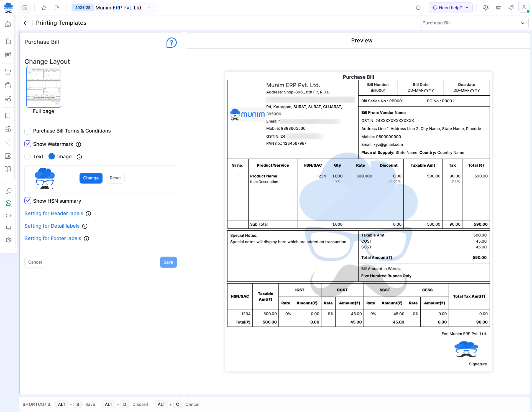The image size is (532, 412).
Task: Click the 2024-25 financial year badge
Action: (83, 8)
